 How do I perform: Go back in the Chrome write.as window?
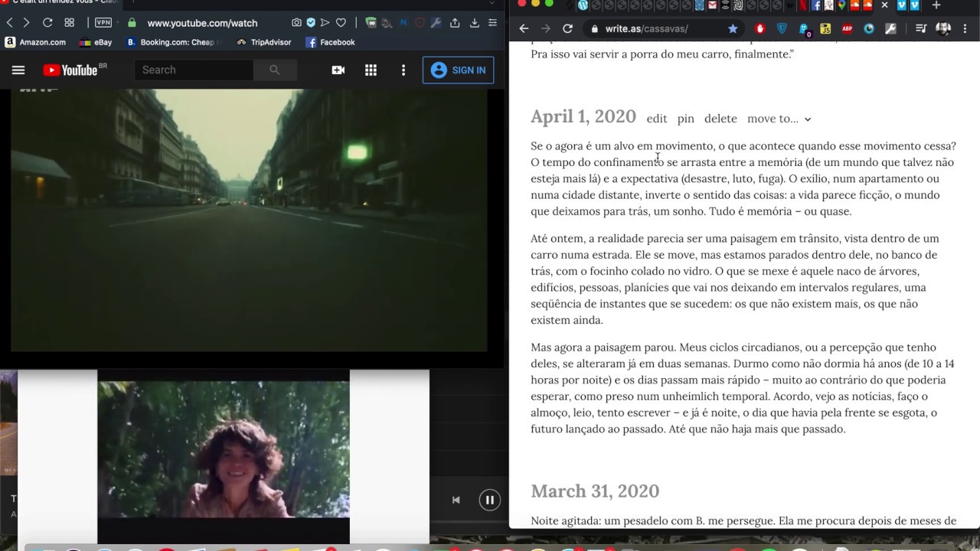[x=524, y=28]
